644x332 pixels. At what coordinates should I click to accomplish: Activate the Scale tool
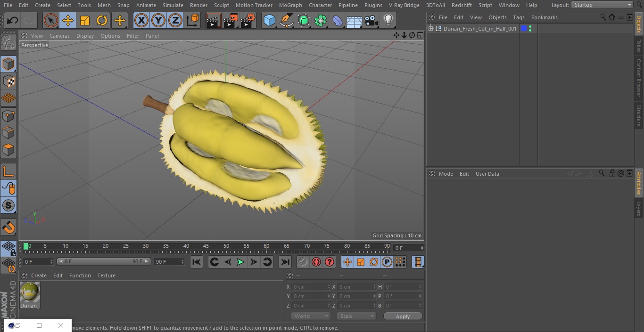point(85,20)
